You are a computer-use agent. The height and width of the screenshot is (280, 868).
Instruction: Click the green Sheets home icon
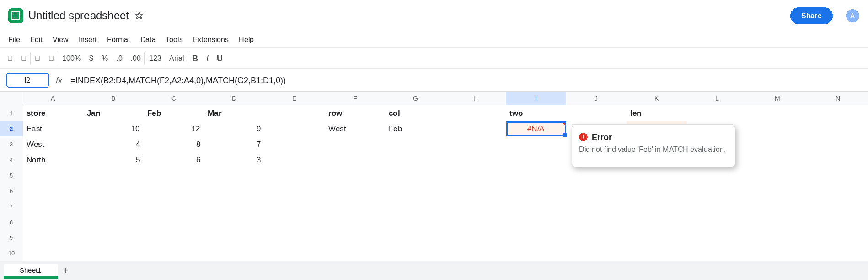click(16, 16)
